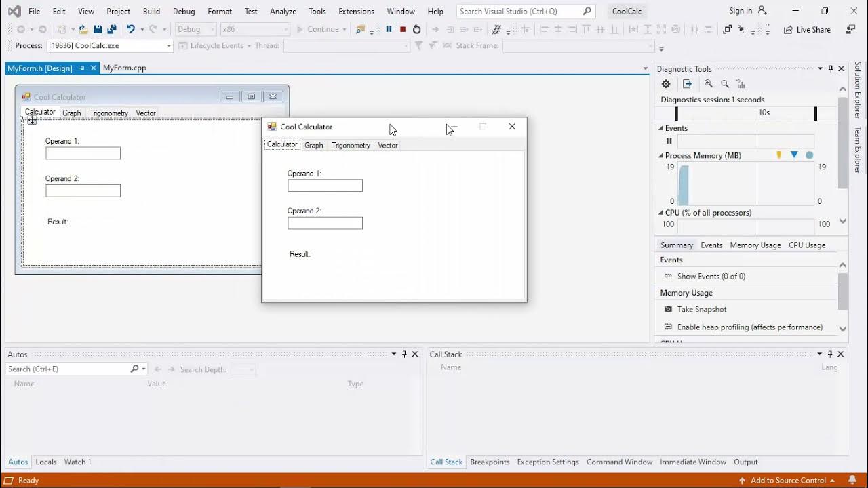Viewport: 868px width, 488px height.
Task: Pause debugging with Break All icon
Action: 389,29
